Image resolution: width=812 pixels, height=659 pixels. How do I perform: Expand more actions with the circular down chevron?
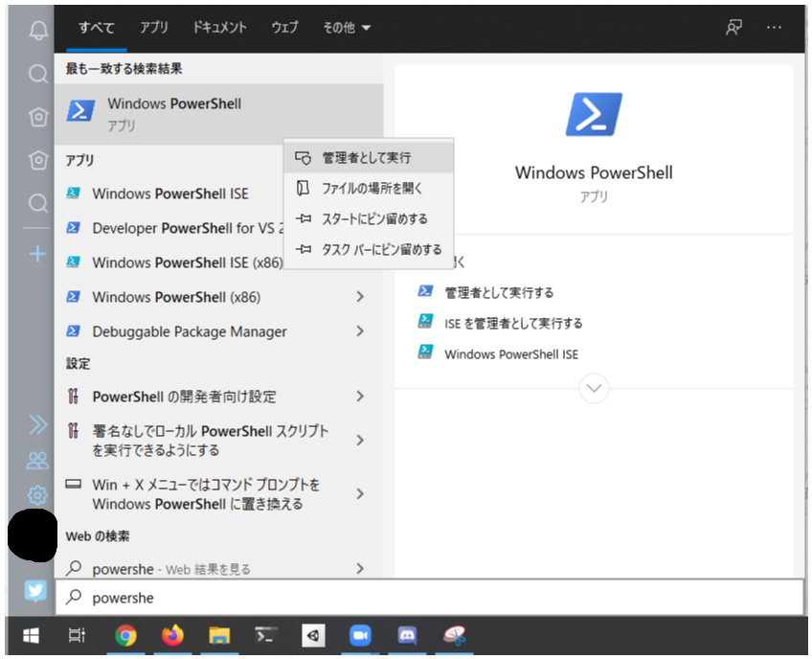(594, 388)
